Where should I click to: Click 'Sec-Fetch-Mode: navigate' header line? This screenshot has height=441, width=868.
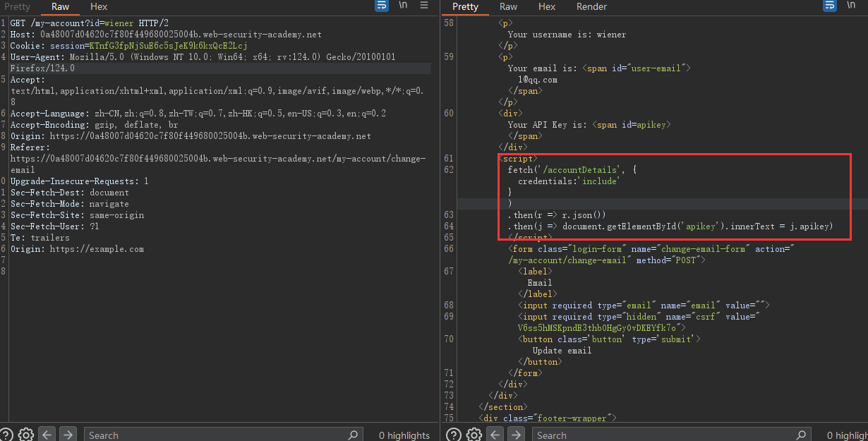pyautogui.click(x=70, y=204)
